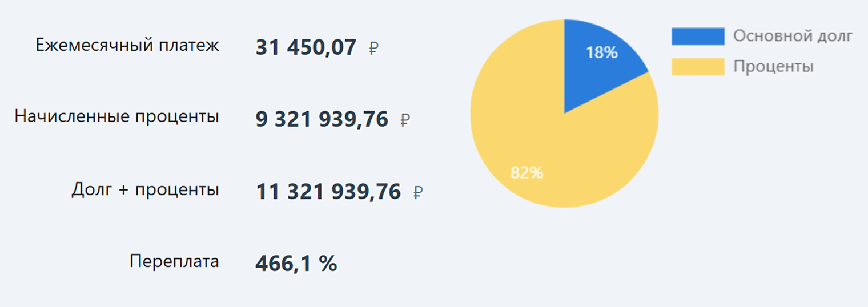Viewport: 868px width, 307px height.
Task: Select the overpayment value 466,1 %
Action: pyautogui.click(x=296, y=264)
